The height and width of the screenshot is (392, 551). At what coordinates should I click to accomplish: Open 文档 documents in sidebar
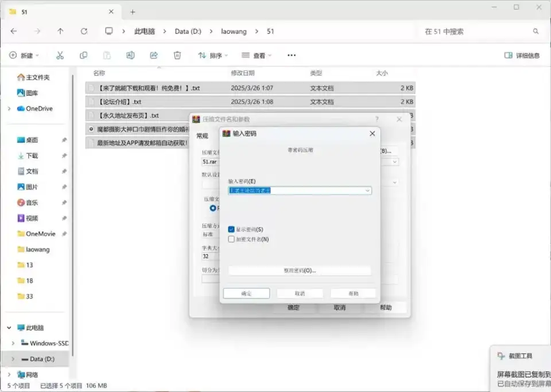[x=28, y=171]
